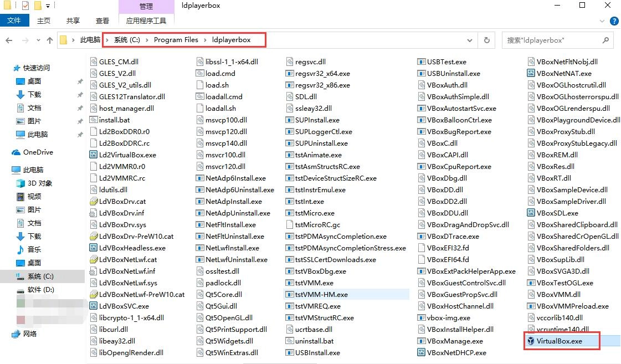Open OneDrive in the navigation pane
Screen dimensions: 621x364
tap(33, 152)
